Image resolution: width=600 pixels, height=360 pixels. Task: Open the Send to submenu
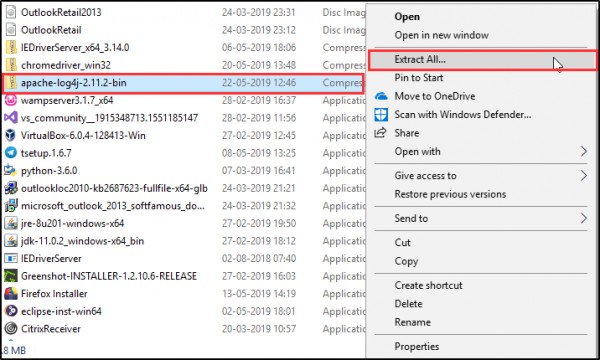tap(411, 218)
